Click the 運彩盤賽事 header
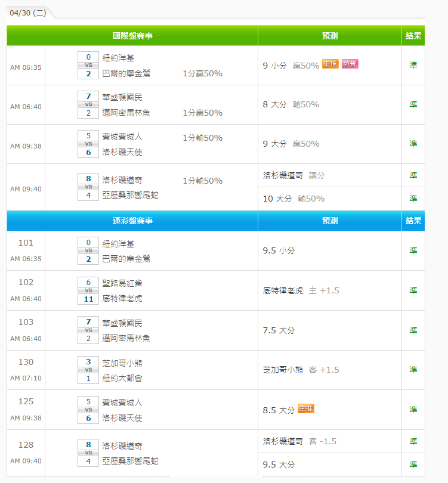Image resolution: width=448 pixels, height=483 pixels. 132,221
